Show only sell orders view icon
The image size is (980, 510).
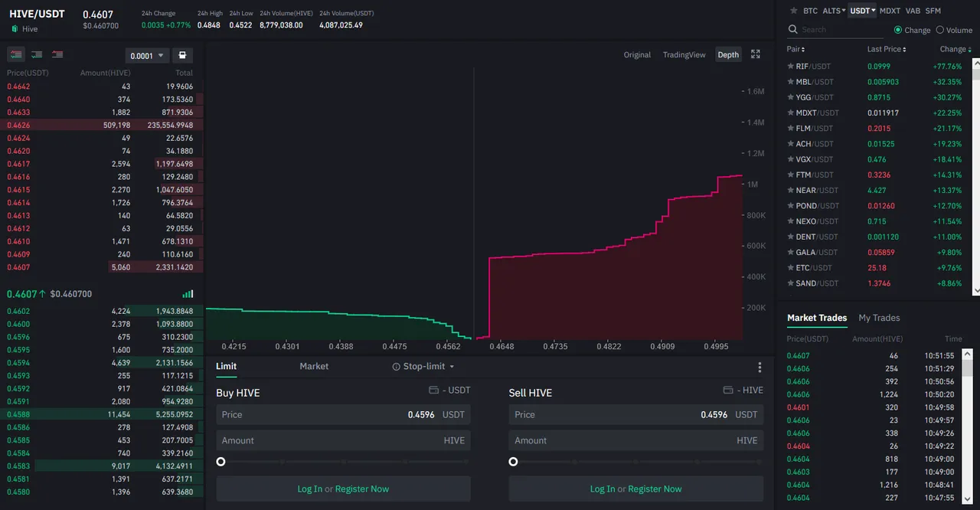click(x=57, y=55)
